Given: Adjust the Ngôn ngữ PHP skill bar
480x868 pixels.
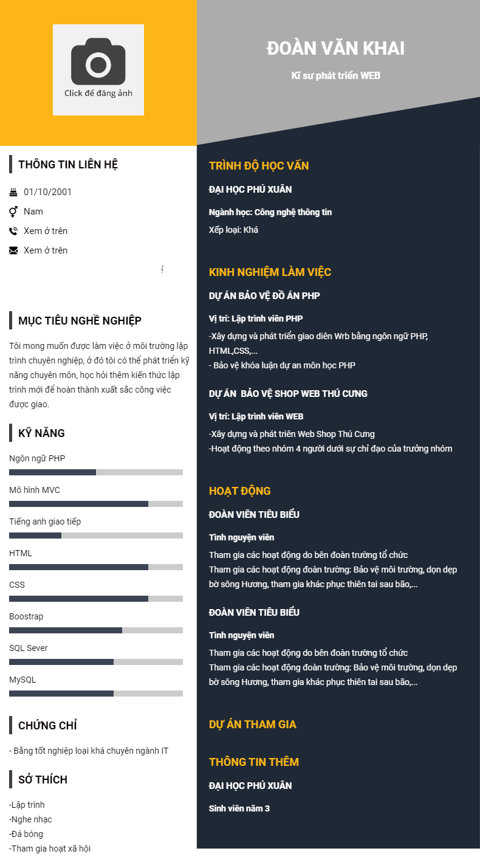Looking at the screenshot, I should tap(96, 472).
